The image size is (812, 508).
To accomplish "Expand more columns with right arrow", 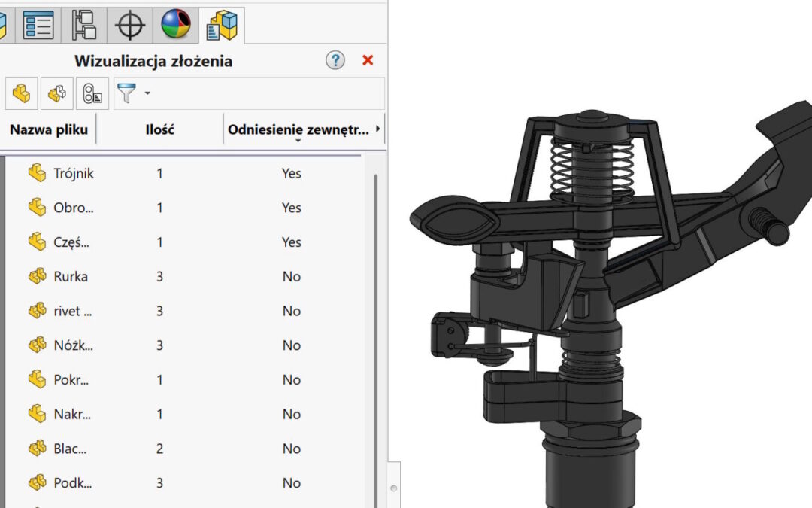I will [x=377, y=129].
